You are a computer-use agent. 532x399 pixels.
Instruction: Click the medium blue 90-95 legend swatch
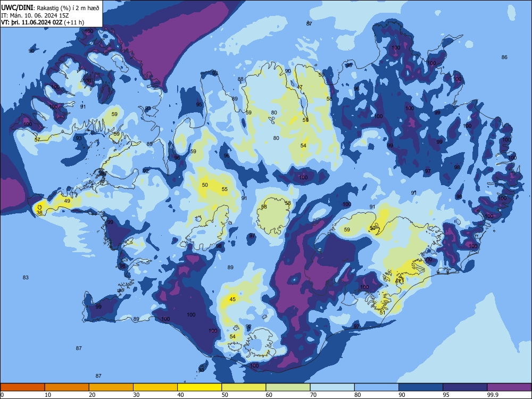pos(421,387)
